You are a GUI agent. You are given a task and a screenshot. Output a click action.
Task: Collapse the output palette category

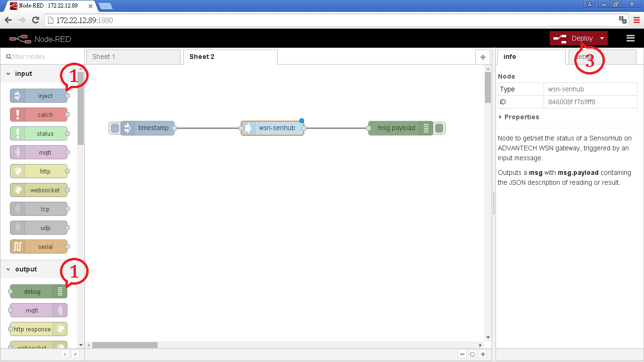[8, 270]
